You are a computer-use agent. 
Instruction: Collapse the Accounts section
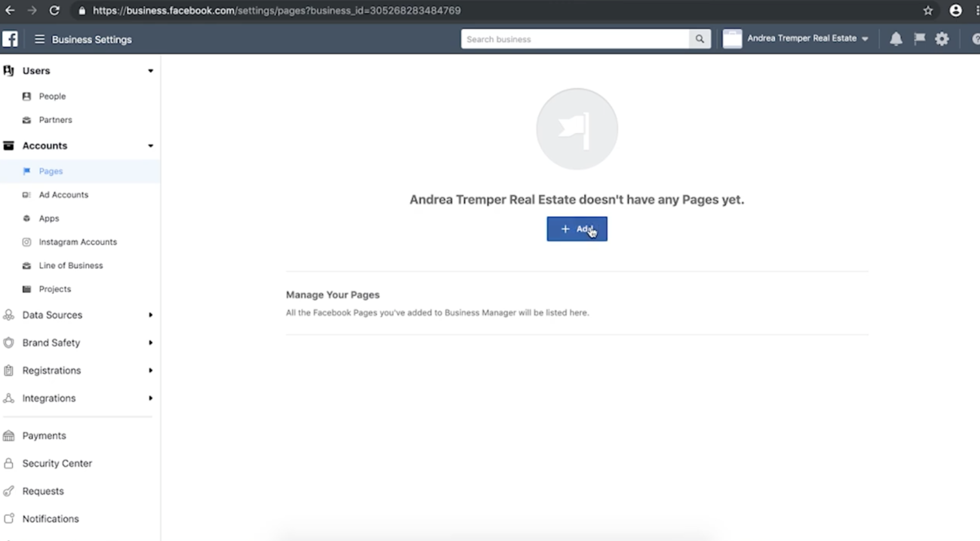(x=150, y=146)
